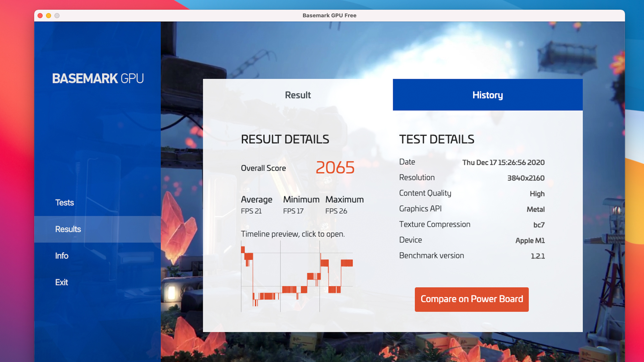Select the Results navigation icon
The width and height of the screenshot is (644, 362).
tap(68, 228)
